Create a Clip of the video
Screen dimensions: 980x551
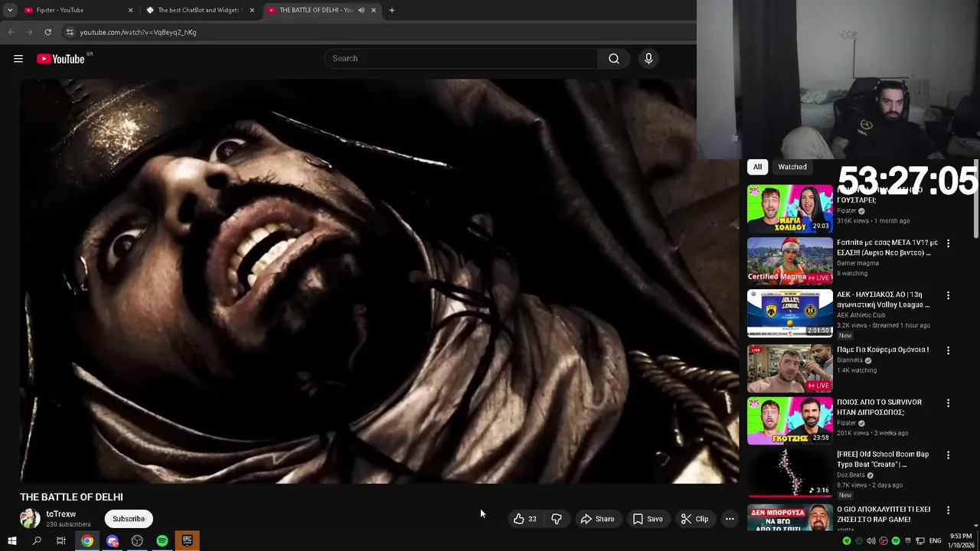point(694,519)
